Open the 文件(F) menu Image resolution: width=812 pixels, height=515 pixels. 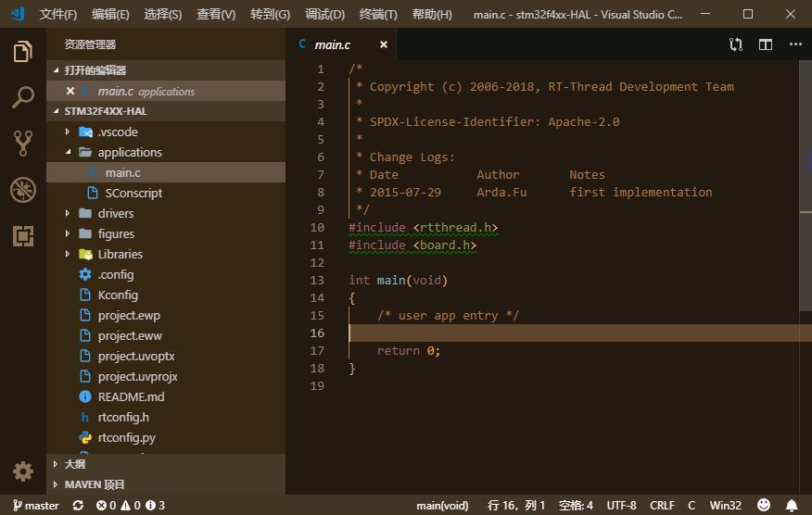(58, 15)
